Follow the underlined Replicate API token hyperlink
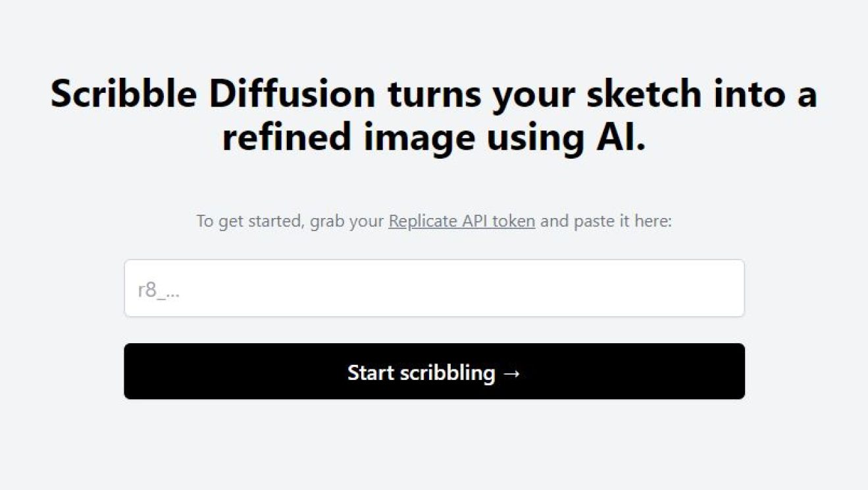 pos(461,221)
